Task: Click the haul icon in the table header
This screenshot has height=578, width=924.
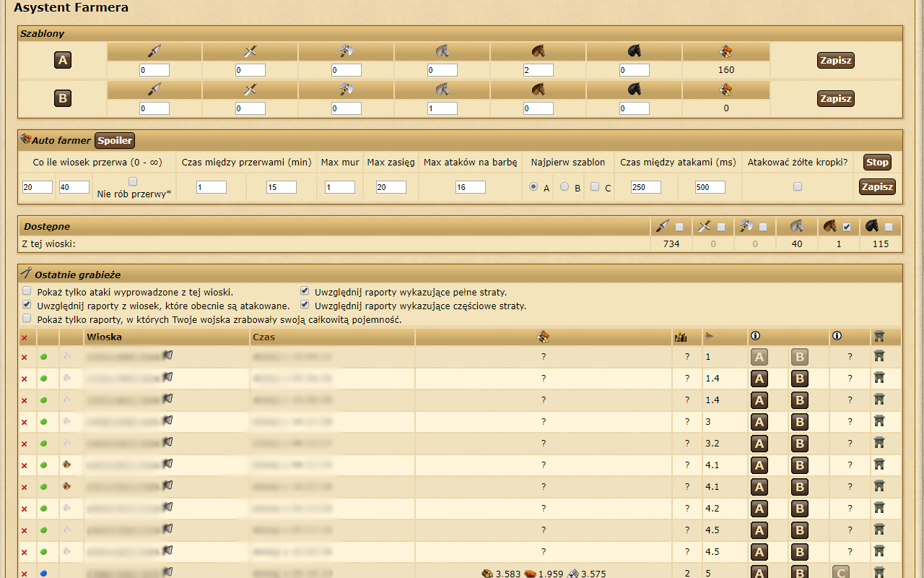Action: [544, 337]
